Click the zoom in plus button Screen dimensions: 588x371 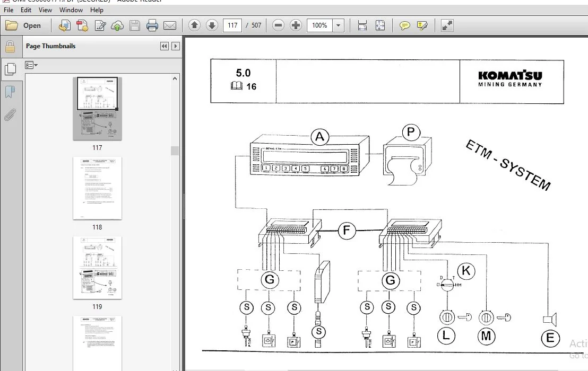click(x=296, y=25)
